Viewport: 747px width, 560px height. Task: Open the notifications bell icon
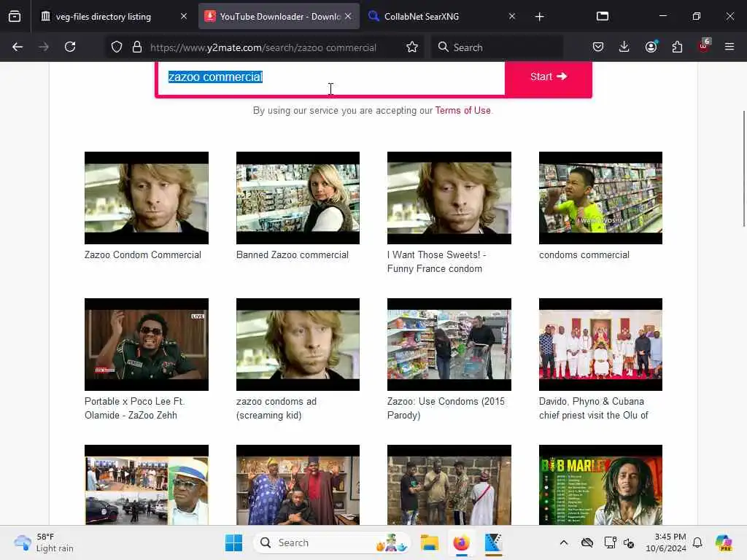pyautogui.click(x=697, y=542)
